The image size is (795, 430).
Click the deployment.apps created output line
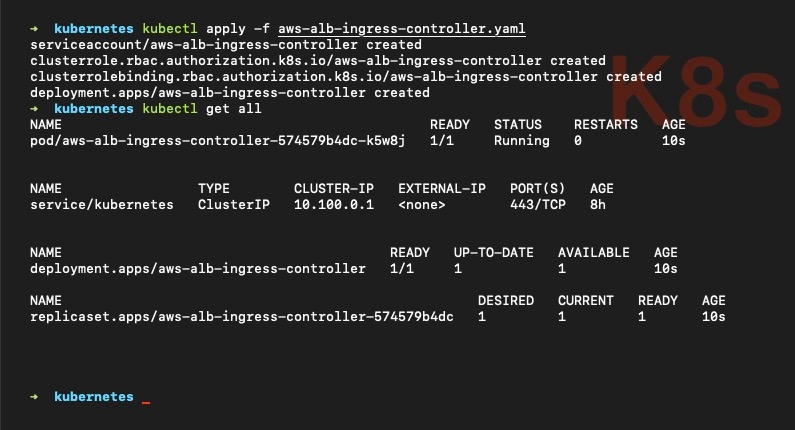pos(230,92)
